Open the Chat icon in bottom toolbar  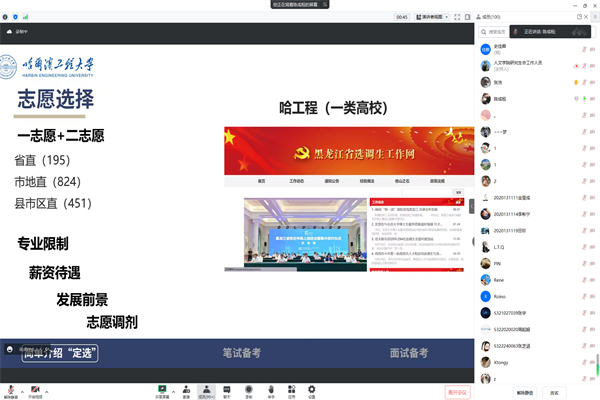coord(226,388)
